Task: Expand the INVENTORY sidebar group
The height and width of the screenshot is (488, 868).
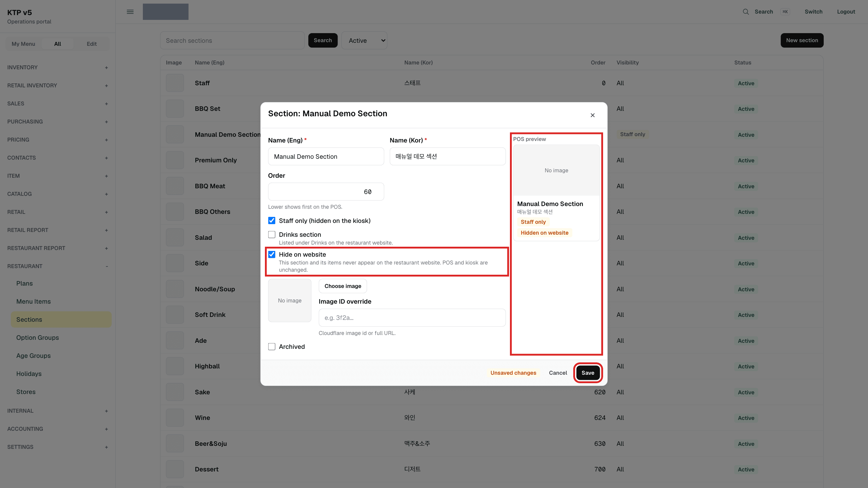Action: coord(57,67)
